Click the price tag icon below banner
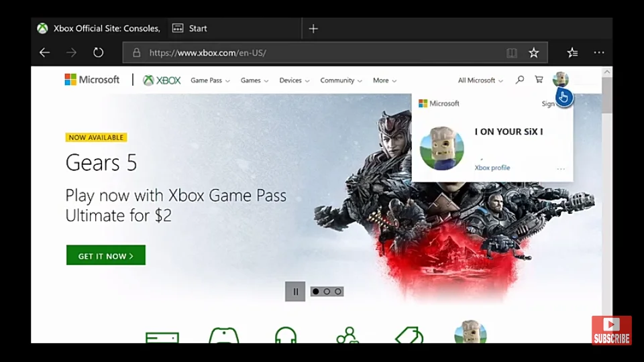The image size is (644, 362). [x=409, y=335]
